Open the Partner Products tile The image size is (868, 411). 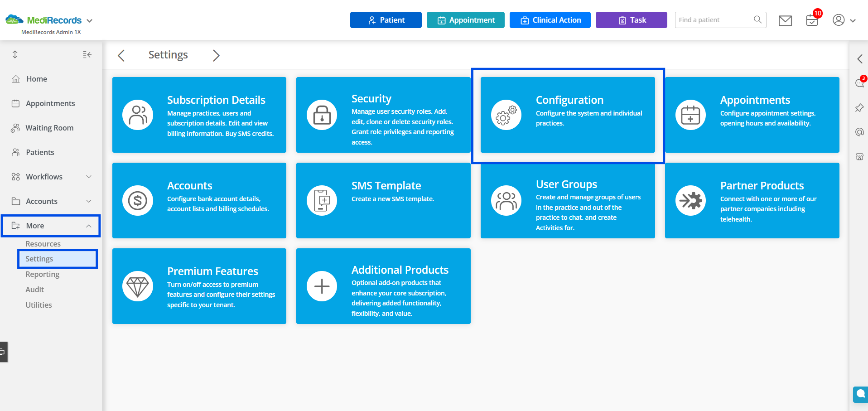(752, 200)
